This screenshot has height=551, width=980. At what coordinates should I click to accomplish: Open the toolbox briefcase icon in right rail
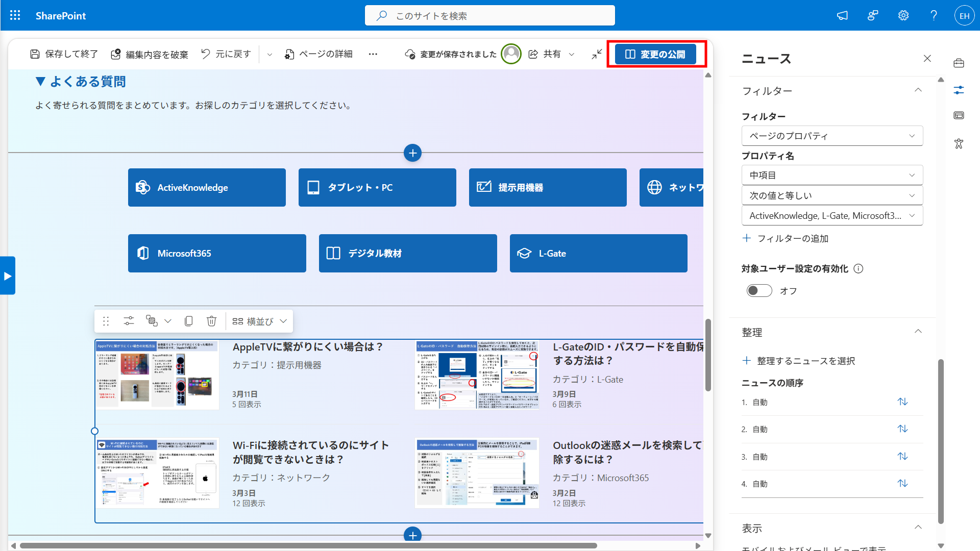[959, 63]
